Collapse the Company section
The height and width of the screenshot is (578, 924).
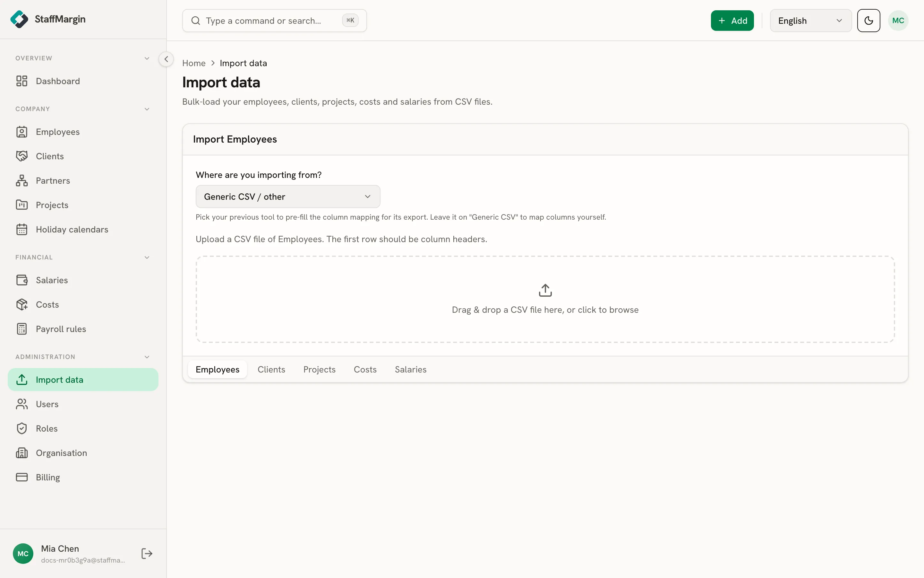[147, 109]
